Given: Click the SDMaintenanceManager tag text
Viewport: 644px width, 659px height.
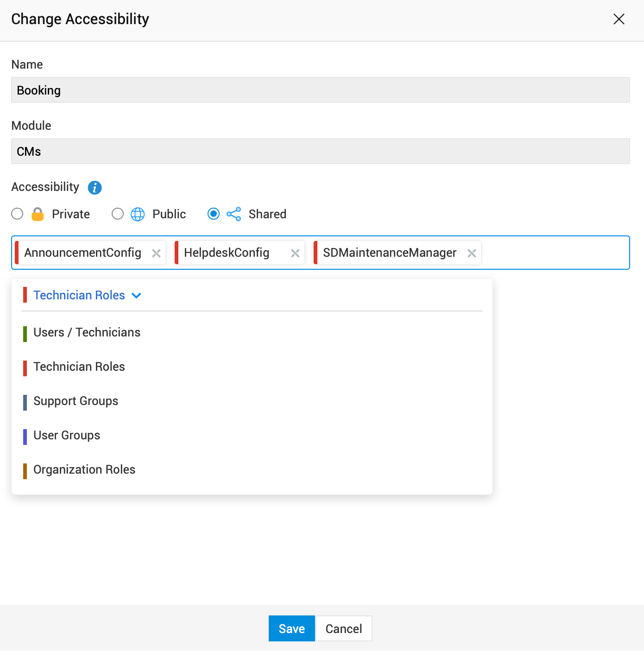Looking at the screenshot, I should pos(390,253).
